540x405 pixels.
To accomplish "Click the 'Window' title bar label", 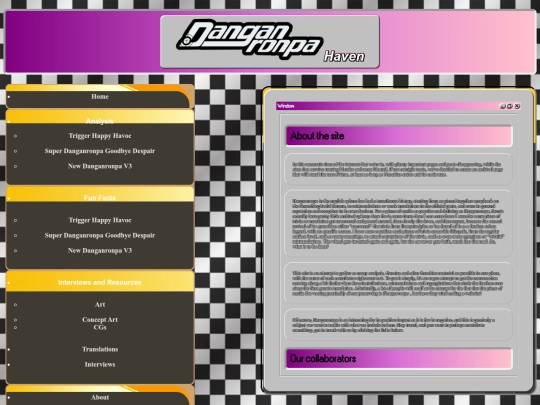I will [286, 106].
